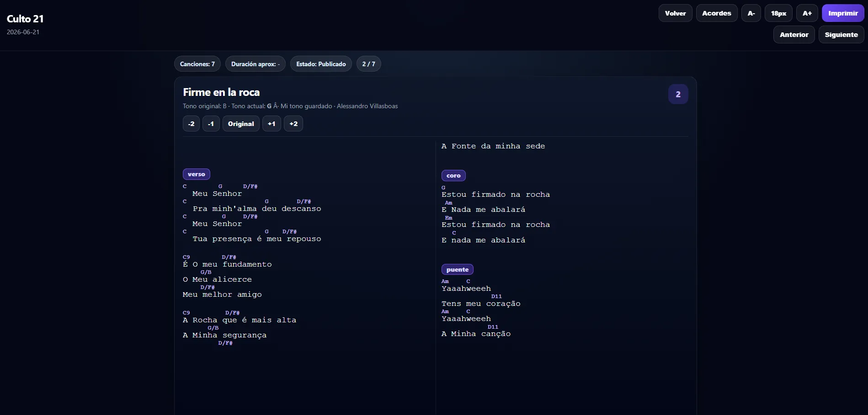
Task: Reset key with Original button
Action: tap(241, 124)
